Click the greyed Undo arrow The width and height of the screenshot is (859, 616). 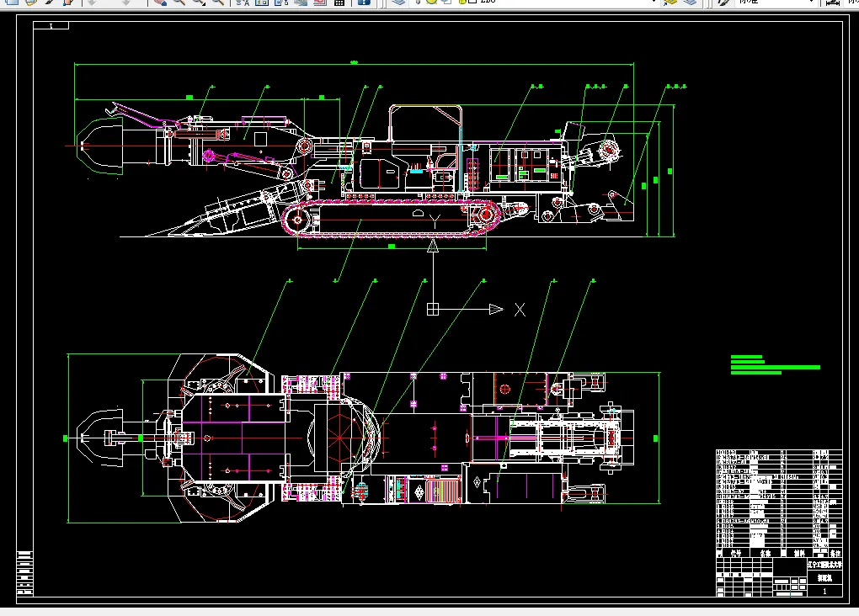click(x=92, y=3)
